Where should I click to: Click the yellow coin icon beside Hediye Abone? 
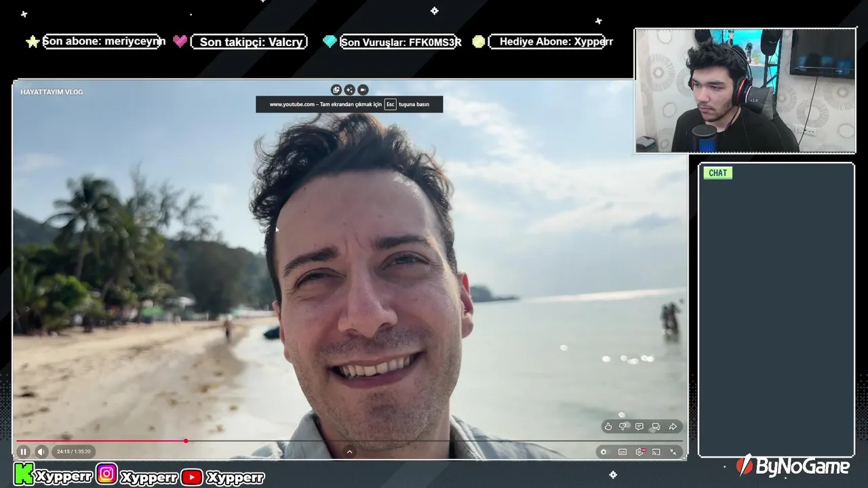click(479, 41)
